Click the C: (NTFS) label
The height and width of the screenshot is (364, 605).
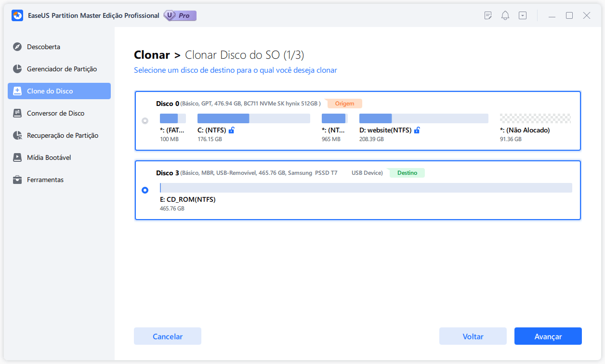pyautogui.click(x=212, y=130)
